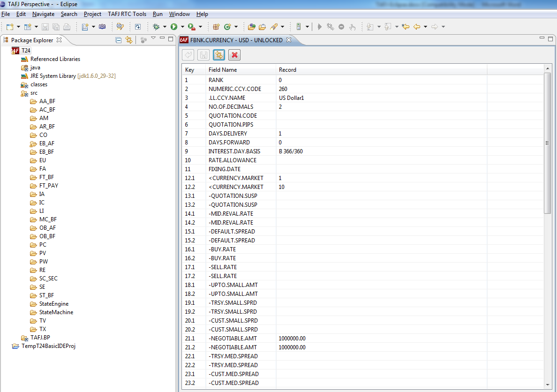Toggle the highlighted refresh button above record table
The image size is (557, 392).
click(x=218, y=55)
